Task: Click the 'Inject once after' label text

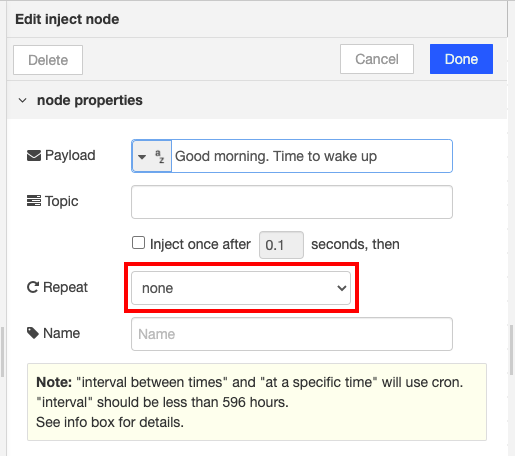Action: [x=200, y=244]
